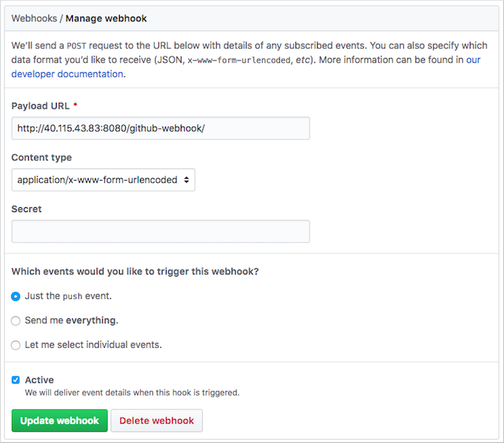
Task: Click the 'Payload URL' field label
Action: tap(40, 106)
